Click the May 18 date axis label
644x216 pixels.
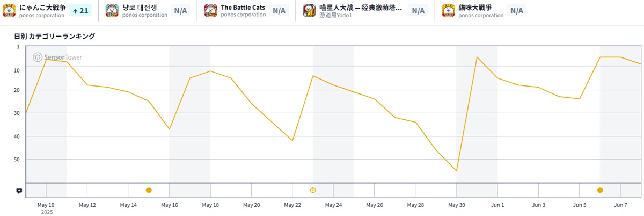(210, 205)
